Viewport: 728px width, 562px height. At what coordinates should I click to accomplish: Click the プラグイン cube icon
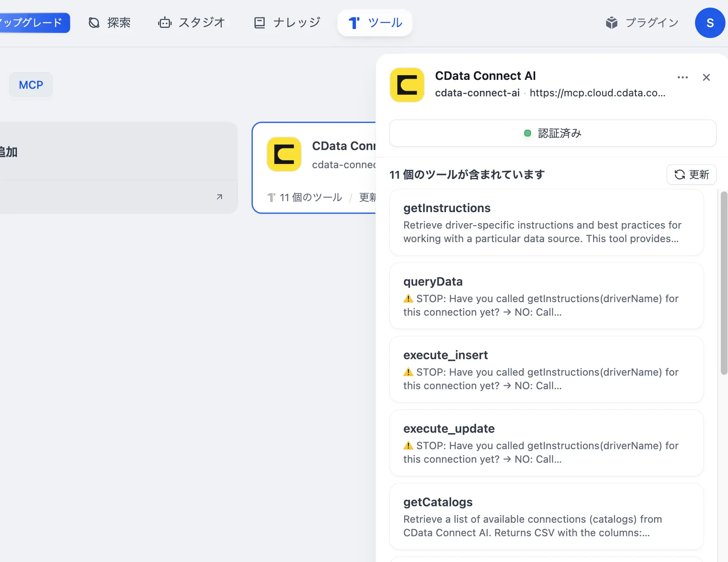pos(611,23)
